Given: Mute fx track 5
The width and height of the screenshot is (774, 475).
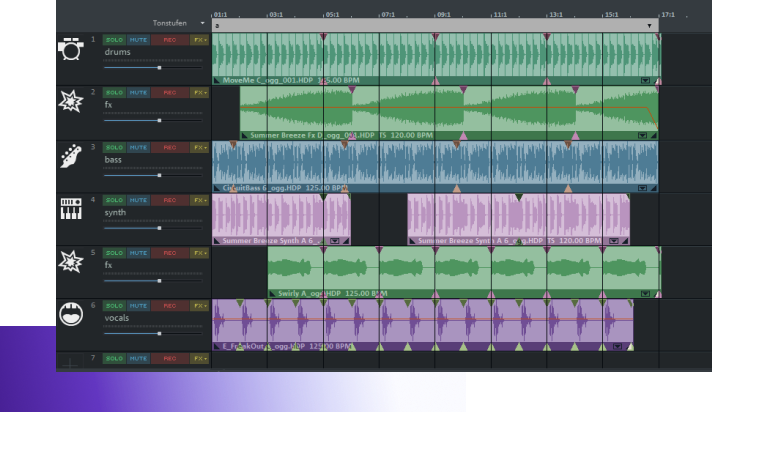Looking at the screenshot, I should point(138,253).
